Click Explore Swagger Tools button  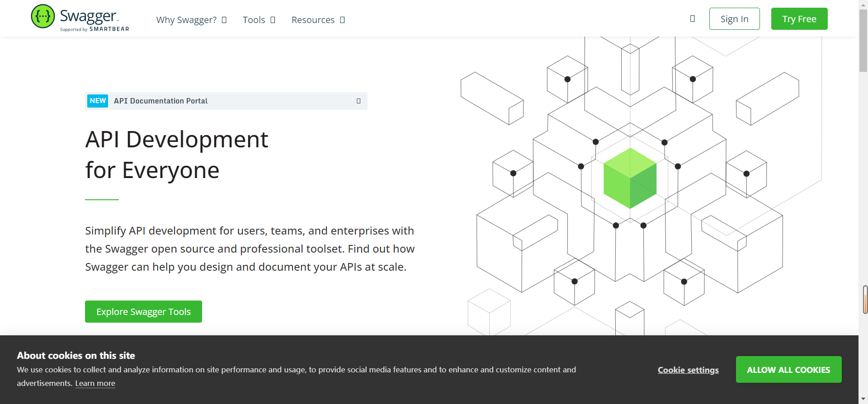143,312
